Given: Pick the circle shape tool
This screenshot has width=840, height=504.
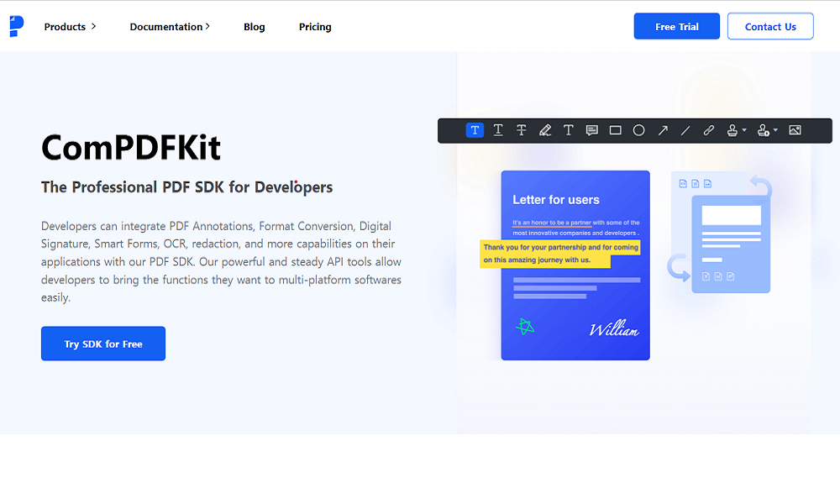Looking at the screenshot, I should tap(639, 130).
